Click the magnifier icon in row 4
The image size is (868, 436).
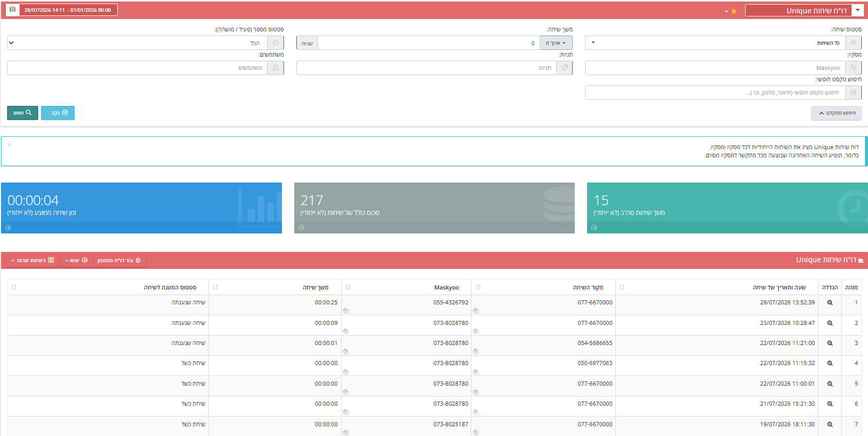pos(830,364)
